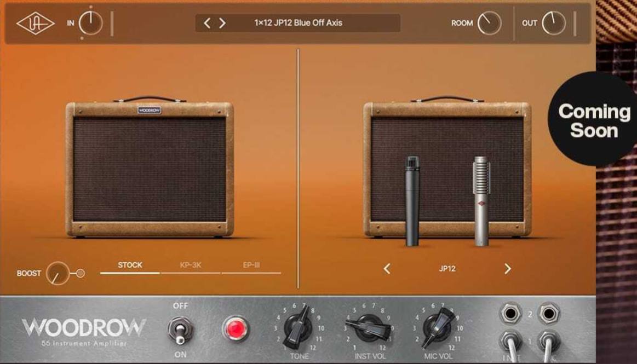
Task: Click the miked cabinet on the right
Action: pos(447,167)
